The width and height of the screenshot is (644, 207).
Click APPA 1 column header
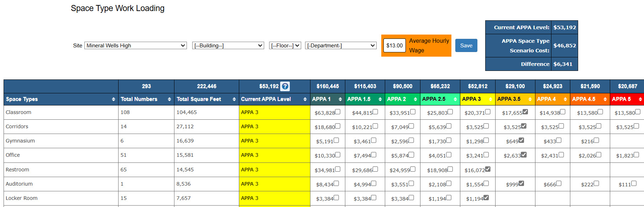pos(328,99)
